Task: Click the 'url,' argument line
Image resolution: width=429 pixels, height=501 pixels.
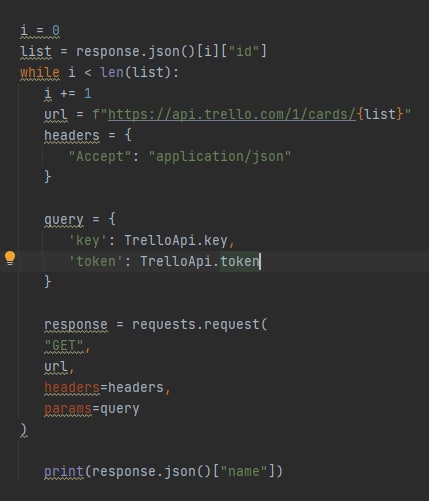Action: point(59,366)
